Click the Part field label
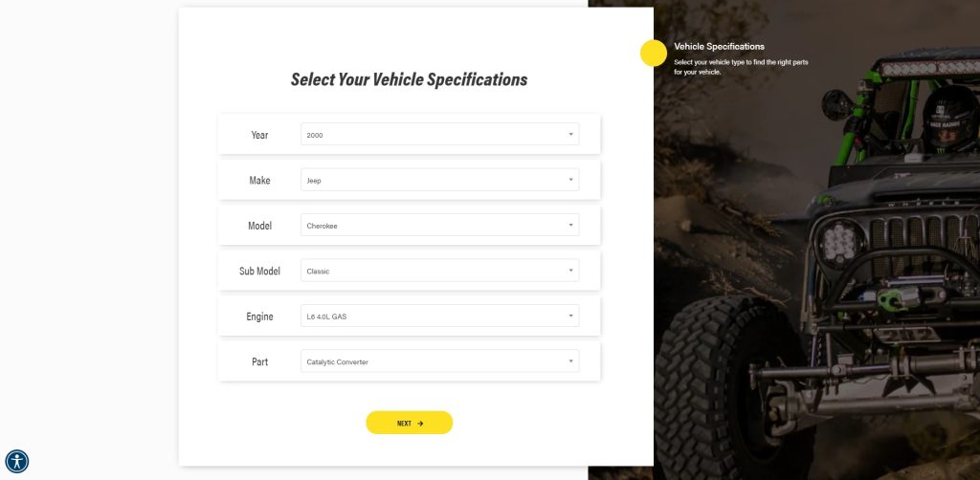 click(x=259, y=362)
